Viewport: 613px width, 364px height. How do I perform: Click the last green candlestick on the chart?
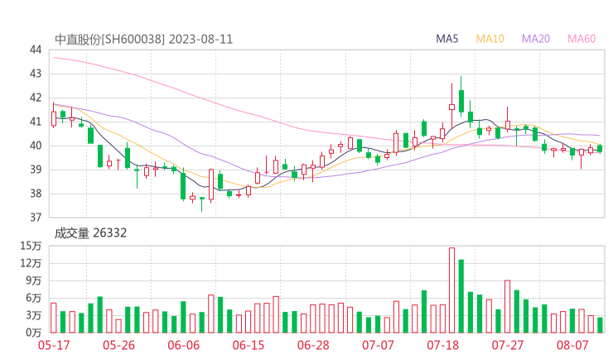[600, 148]
